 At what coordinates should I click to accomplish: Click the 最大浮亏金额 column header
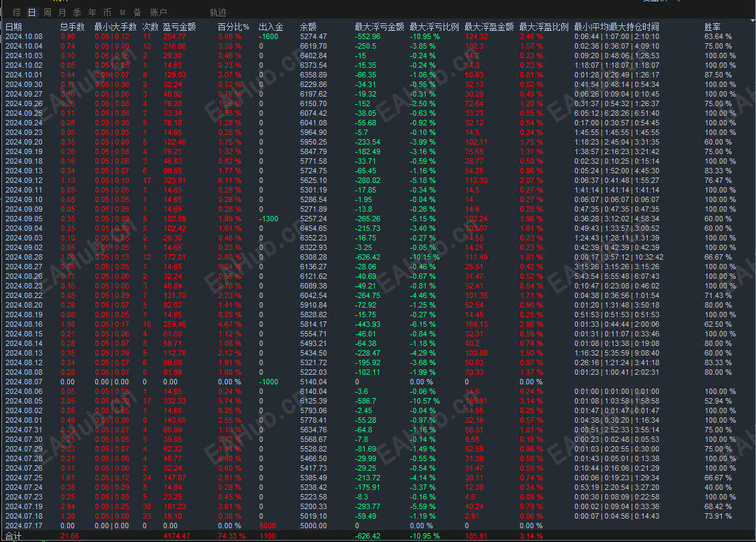pos(380,27)
